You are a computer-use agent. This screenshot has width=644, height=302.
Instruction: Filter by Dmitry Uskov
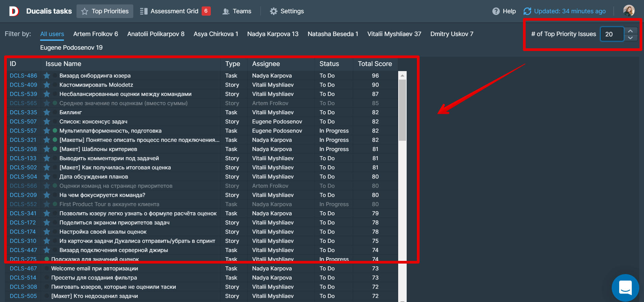coord(452,34)
